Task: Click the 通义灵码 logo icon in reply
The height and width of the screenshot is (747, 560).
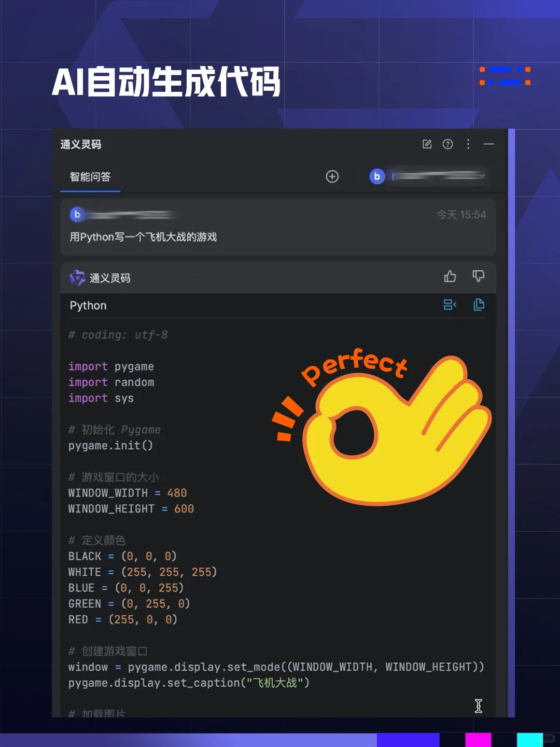Action: pos(77,278)
